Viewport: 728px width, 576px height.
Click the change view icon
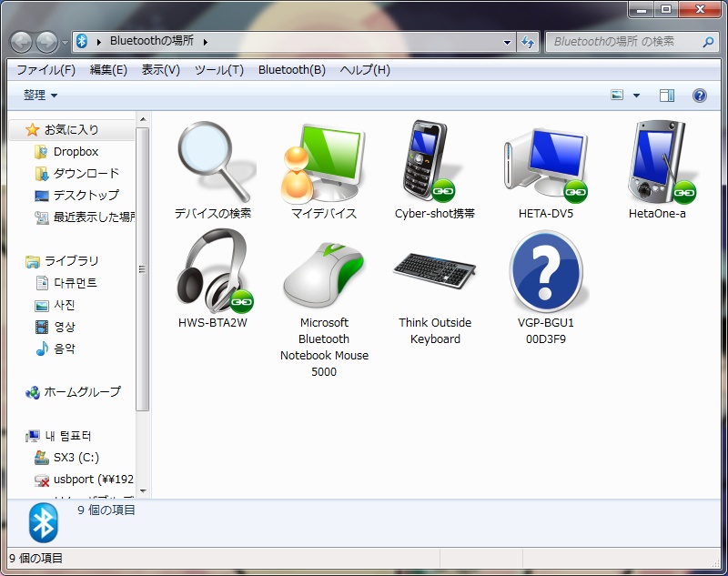[617, 96]
